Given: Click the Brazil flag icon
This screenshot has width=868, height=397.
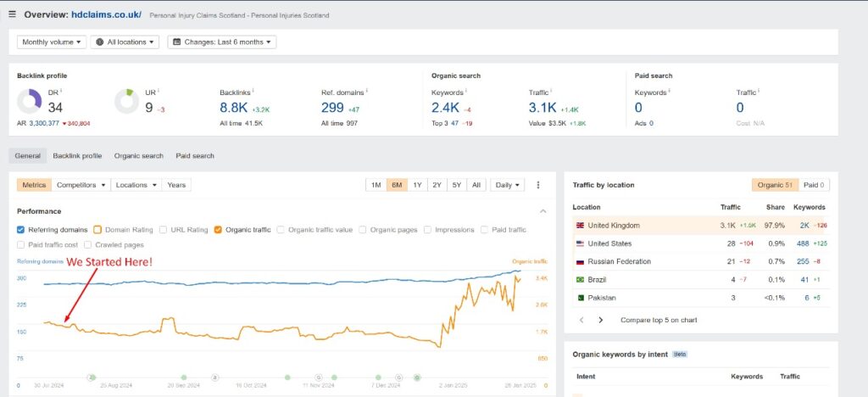Looking at the screenshot, I should coord(580,280).
